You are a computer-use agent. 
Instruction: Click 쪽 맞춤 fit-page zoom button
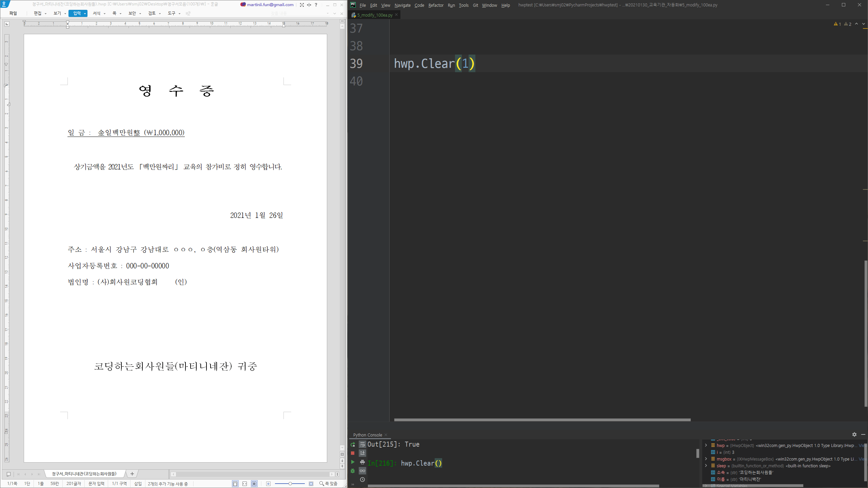(328, 484)
